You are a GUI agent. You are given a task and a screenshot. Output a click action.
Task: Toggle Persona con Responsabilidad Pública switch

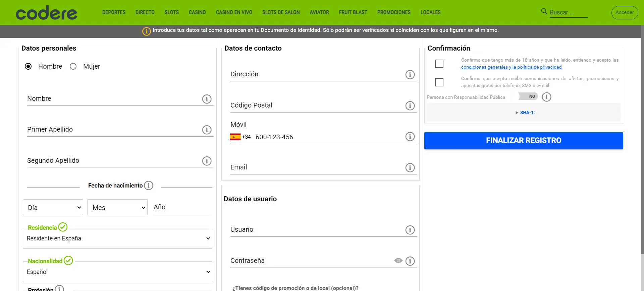pyautogui.click(x=528, y=96)
